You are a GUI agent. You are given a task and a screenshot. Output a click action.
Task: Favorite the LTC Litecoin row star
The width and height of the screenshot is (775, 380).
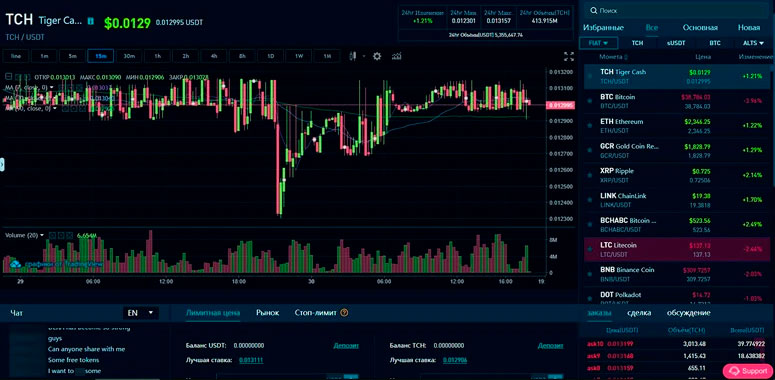590,250
